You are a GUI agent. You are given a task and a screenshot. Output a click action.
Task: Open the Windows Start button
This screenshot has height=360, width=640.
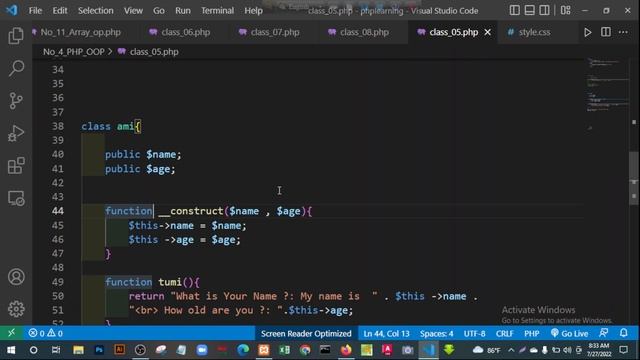11,350
